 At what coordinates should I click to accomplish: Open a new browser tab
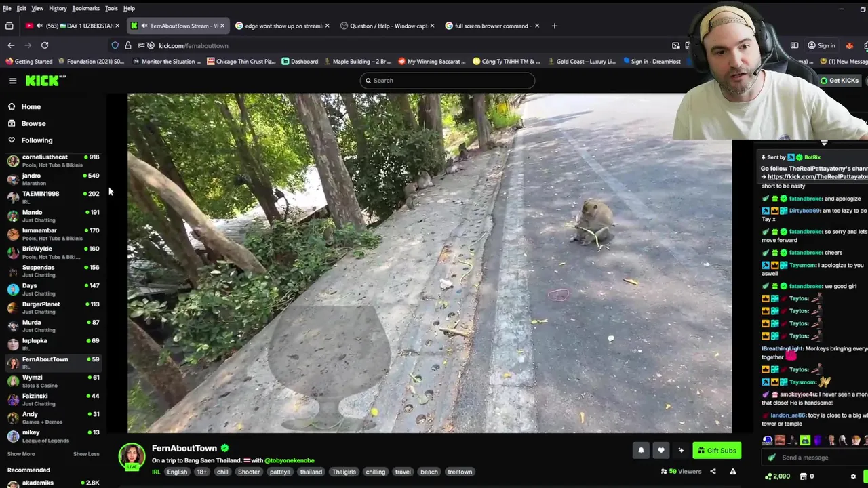[554, 26]
